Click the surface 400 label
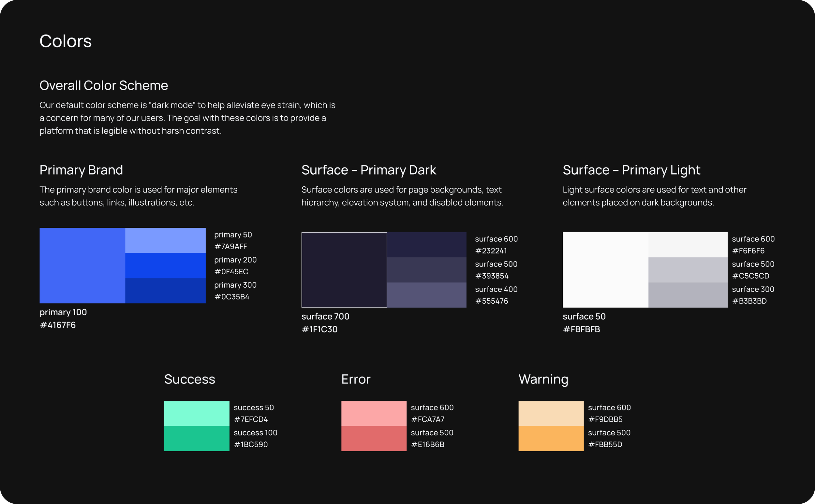The width and height of the screenshot is (815, 504). click(496, 289)
